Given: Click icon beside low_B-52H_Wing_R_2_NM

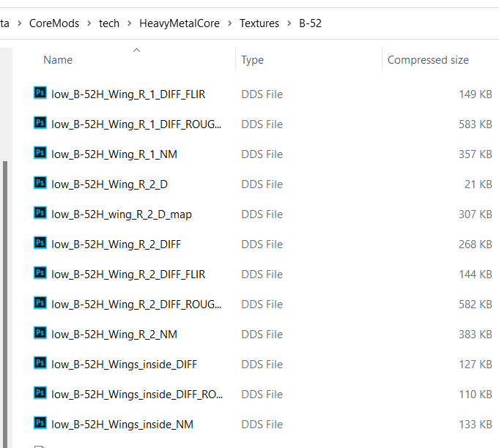Looking at the screenshot, I should click(40, 333).
